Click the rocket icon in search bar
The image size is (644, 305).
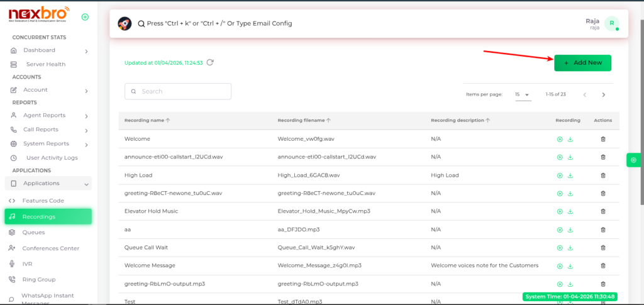click(125, 23)
